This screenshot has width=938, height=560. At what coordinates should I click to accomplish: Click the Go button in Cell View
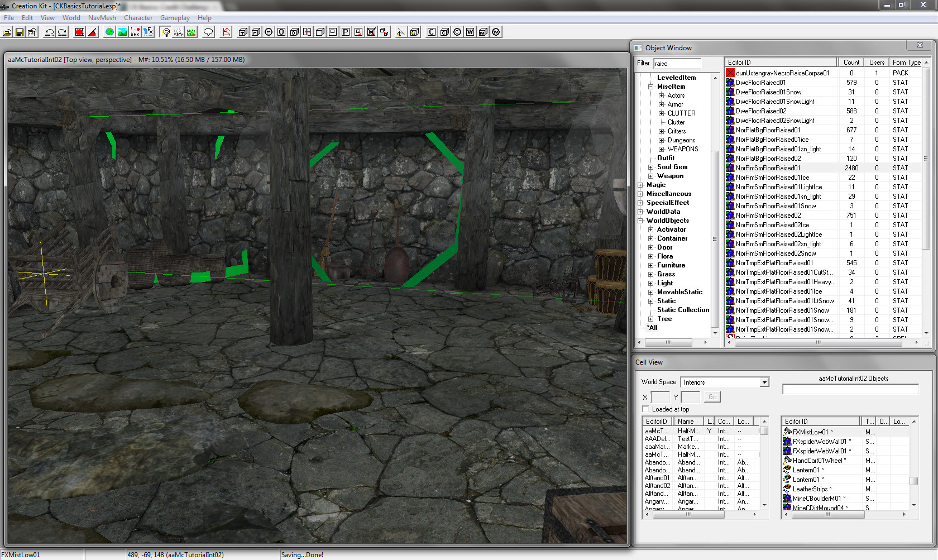(x=712, y=397)
